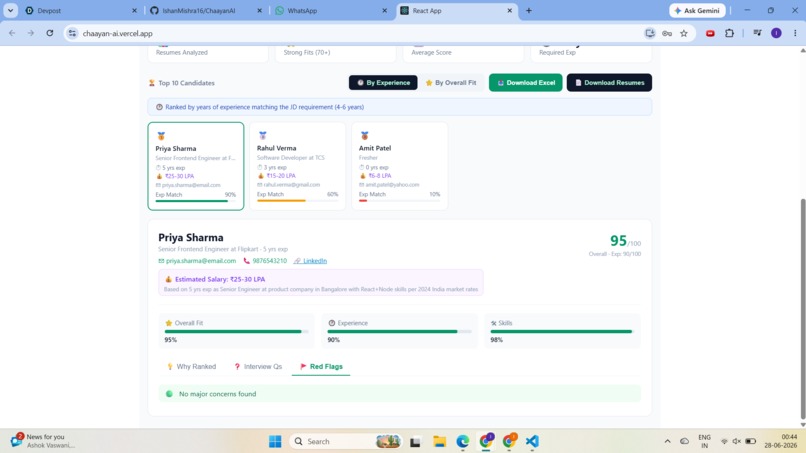Bookmark this page with star icon
Screen dimensions: 806x453
click(x=684, y=33)
